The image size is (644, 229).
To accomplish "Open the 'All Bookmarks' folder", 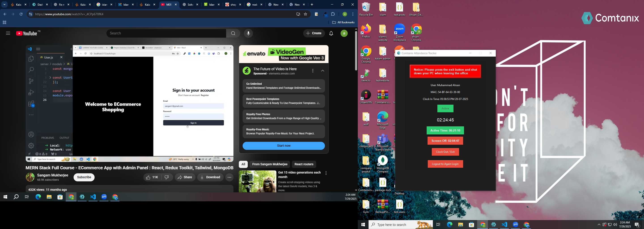I will 343,23.
